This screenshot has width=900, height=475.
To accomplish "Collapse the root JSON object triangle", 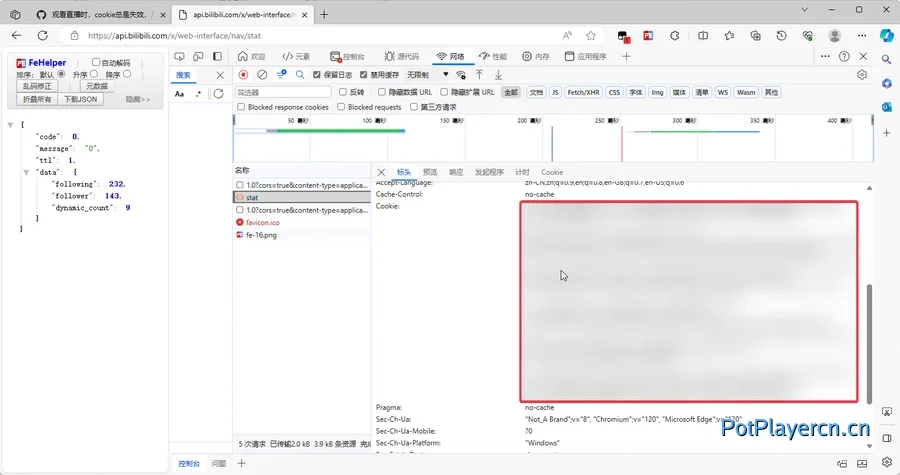I will 10,124.
